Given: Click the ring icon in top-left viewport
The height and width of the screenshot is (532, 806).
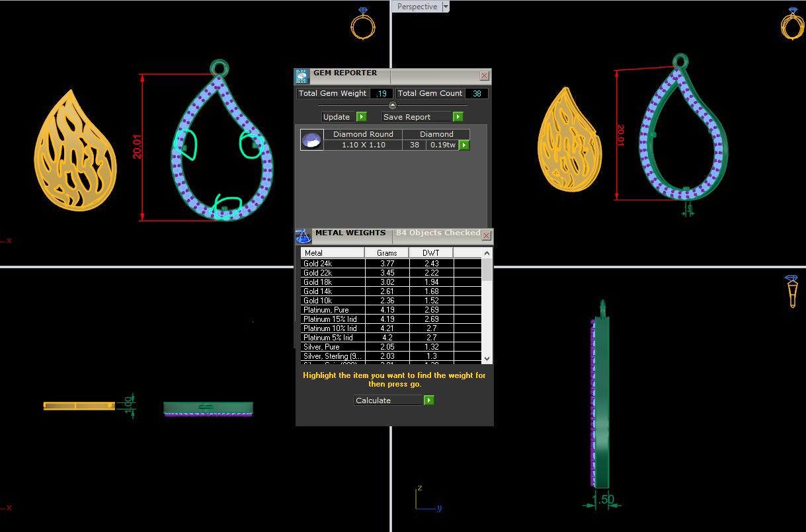Looking at the screenshot, I should coord(362,24).
